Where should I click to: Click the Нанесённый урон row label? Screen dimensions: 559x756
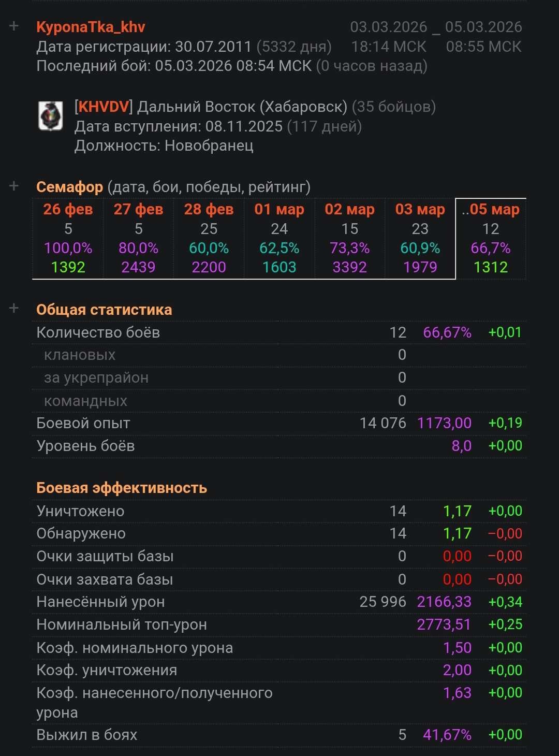pos(100,602)
